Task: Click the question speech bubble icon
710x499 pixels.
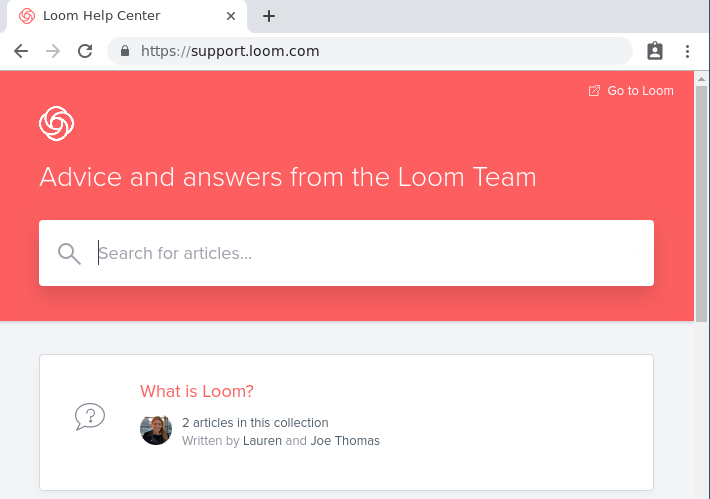Action: coord(90,416)
